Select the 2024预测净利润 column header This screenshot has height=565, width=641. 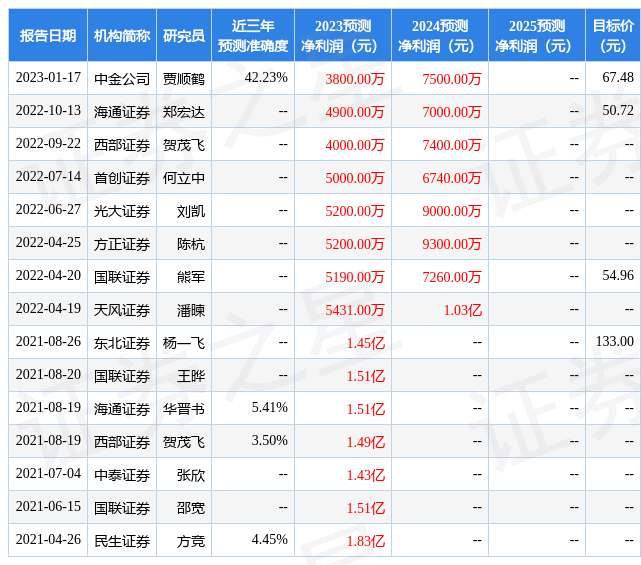click(x=440, y=36)
